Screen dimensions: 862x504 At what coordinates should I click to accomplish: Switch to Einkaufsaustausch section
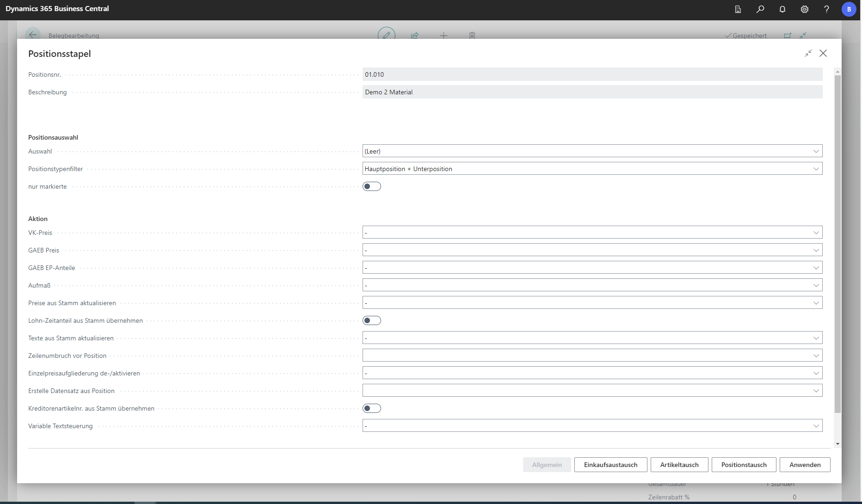(610, 465)
